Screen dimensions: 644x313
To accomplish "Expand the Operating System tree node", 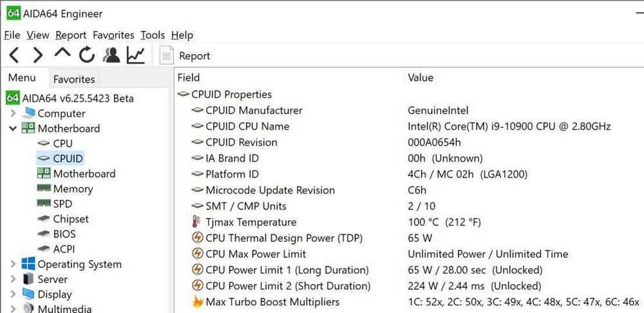I will (x=13, y=264).
